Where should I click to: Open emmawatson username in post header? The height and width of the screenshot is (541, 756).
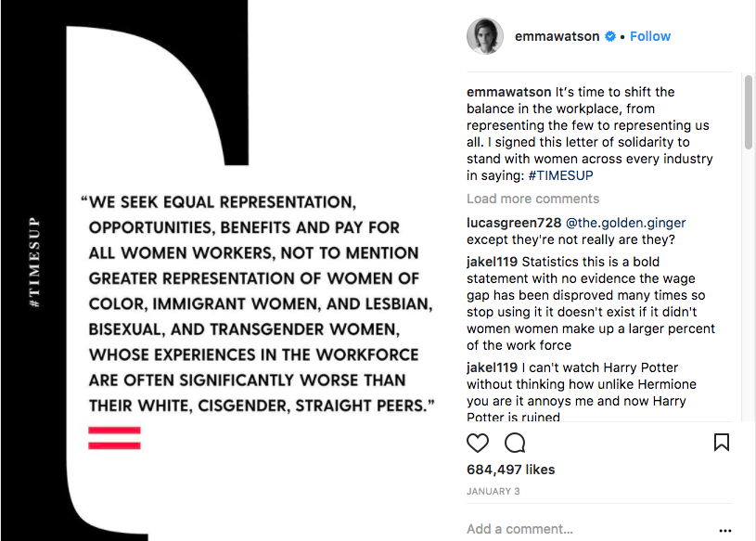[557, 36]
